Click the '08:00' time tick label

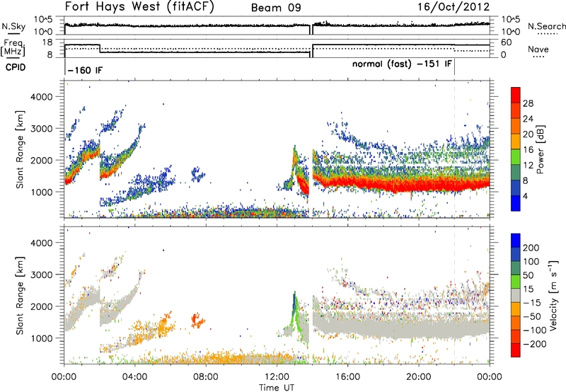pos(206,377)
